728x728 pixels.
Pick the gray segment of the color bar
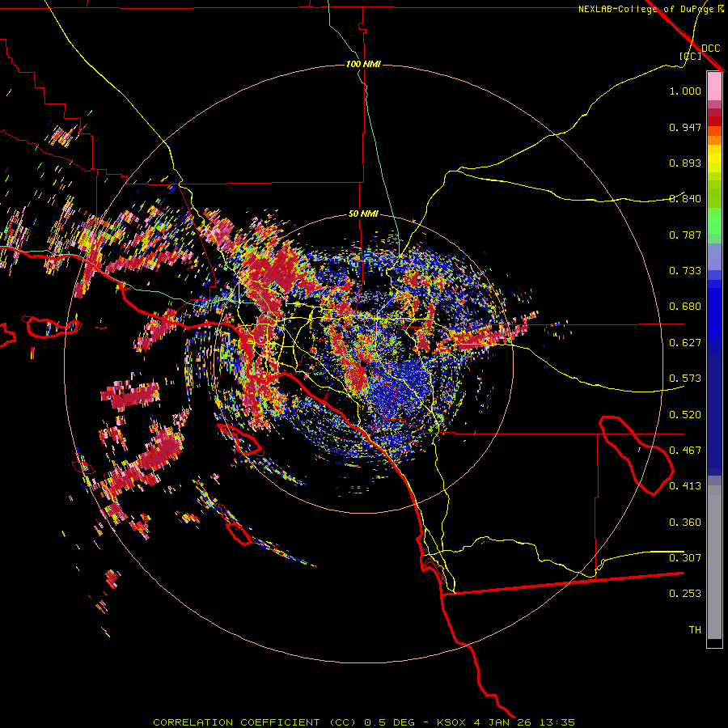point(714,562)
